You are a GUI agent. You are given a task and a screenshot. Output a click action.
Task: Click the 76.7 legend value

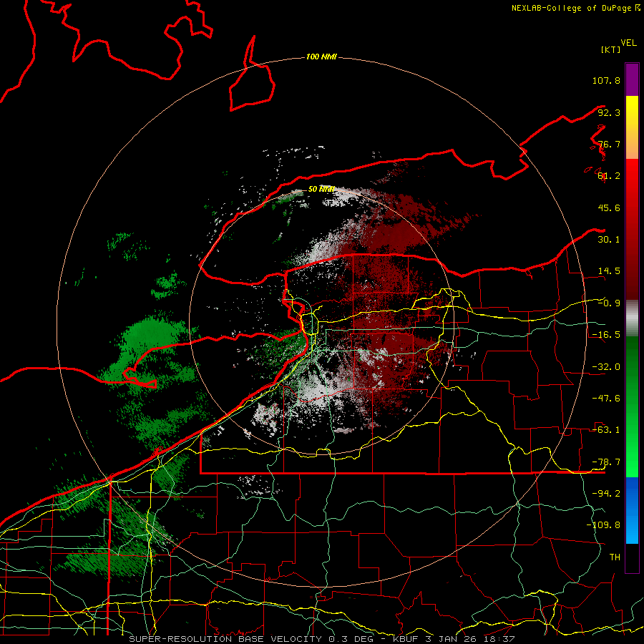(609, 144)
